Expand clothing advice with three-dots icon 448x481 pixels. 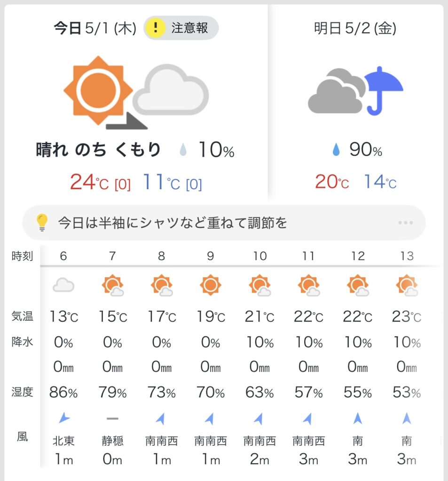pyautogui.click(x=405, y=223)
